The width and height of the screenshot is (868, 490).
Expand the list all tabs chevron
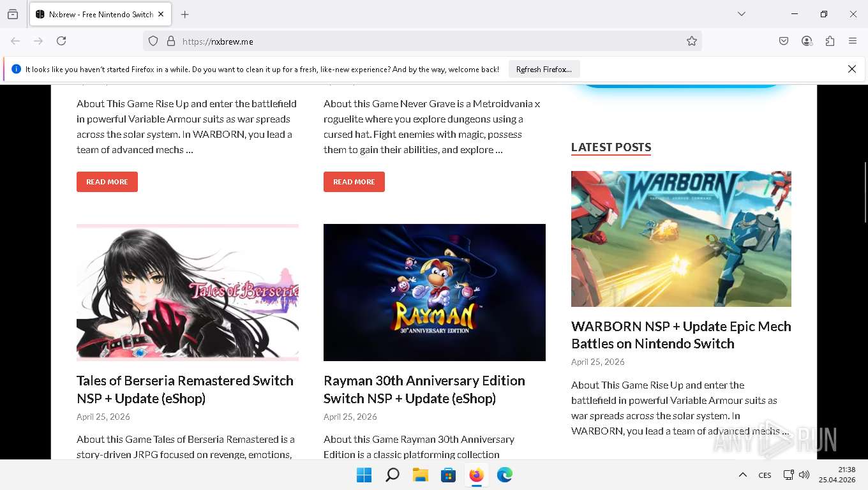coord(742,14)
